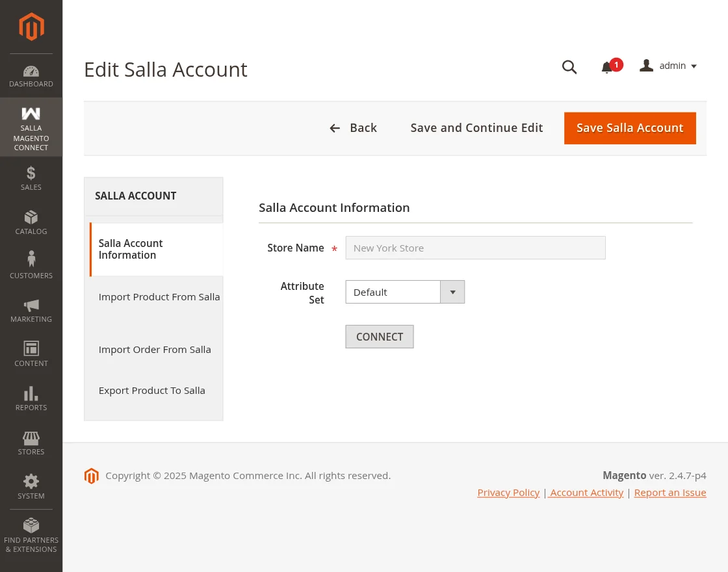Expand the admin user dropdown
Screen dimensions: 728x572
tap(669, 66)
